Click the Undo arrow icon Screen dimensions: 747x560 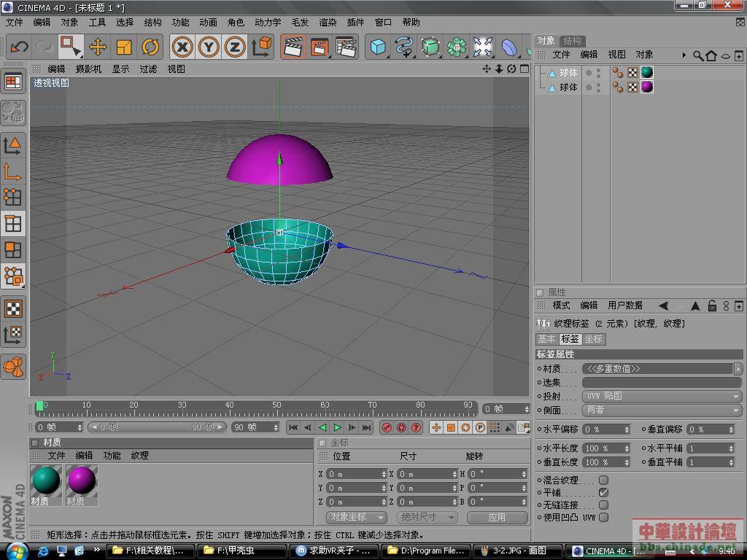(x=20, y=47)
